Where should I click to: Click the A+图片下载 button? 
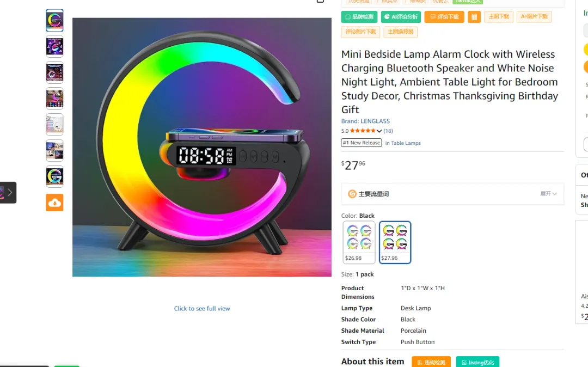coord(534,17)
